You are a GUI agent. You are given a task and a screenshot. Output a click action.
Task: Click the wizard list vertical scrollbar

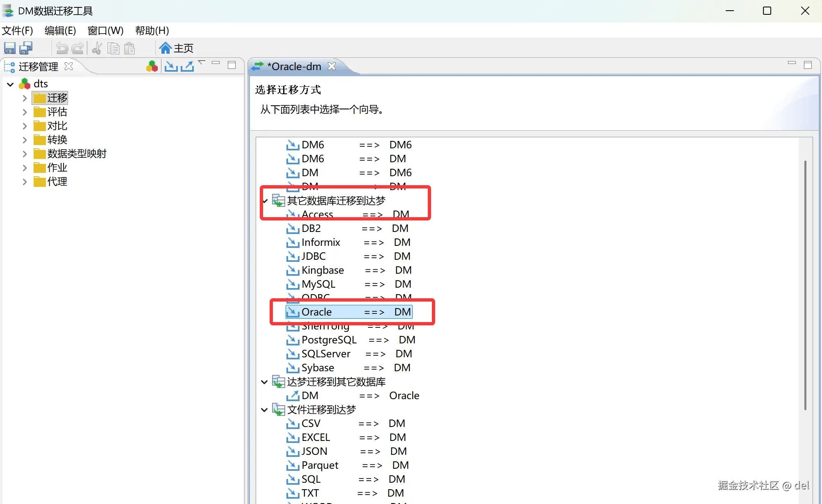(805, 285)
